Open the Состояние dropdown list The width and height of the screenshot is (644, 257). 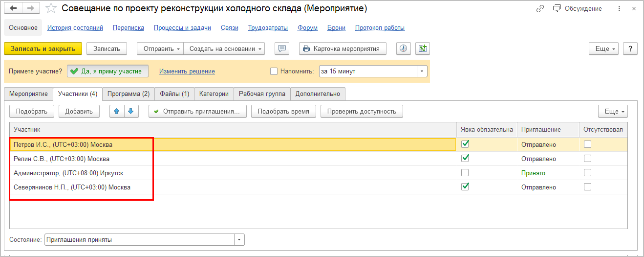point(239,240)
